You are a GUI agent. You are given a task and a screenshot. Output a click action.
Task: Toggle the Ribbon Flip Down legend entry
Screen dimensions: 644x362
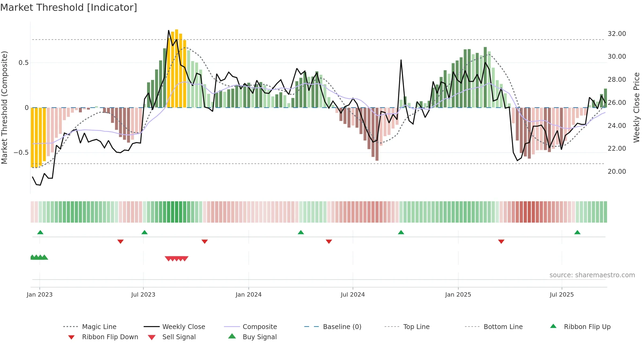(x=103, y=337)
